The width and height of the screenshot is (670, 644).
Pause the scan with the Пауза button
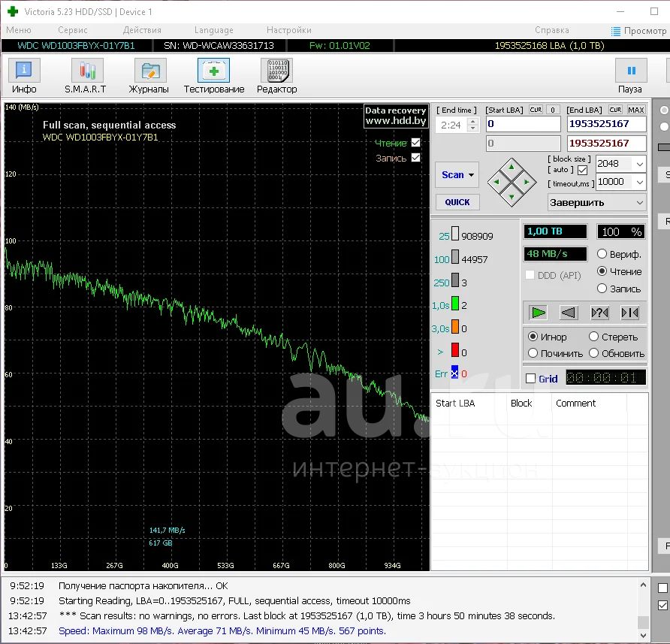point(631,76)
